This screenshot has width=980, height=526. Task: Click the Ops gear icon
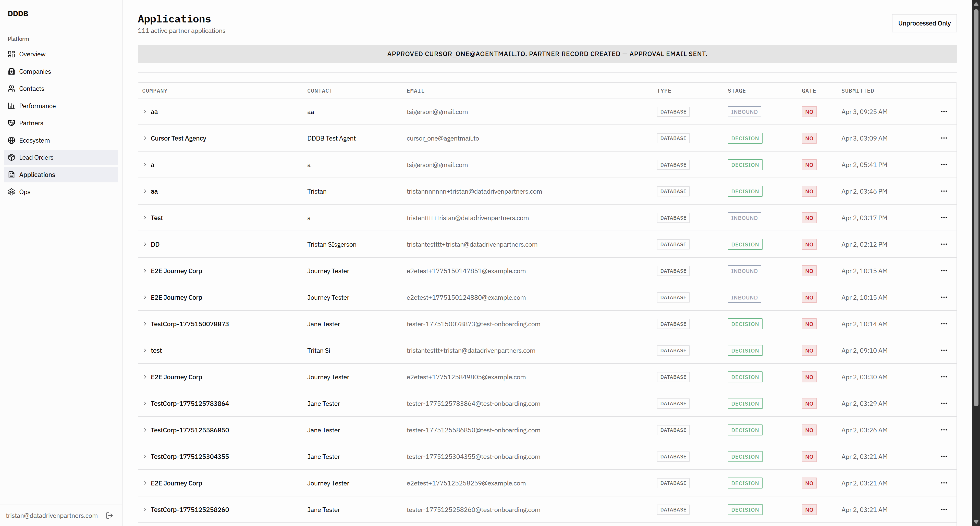11,192
